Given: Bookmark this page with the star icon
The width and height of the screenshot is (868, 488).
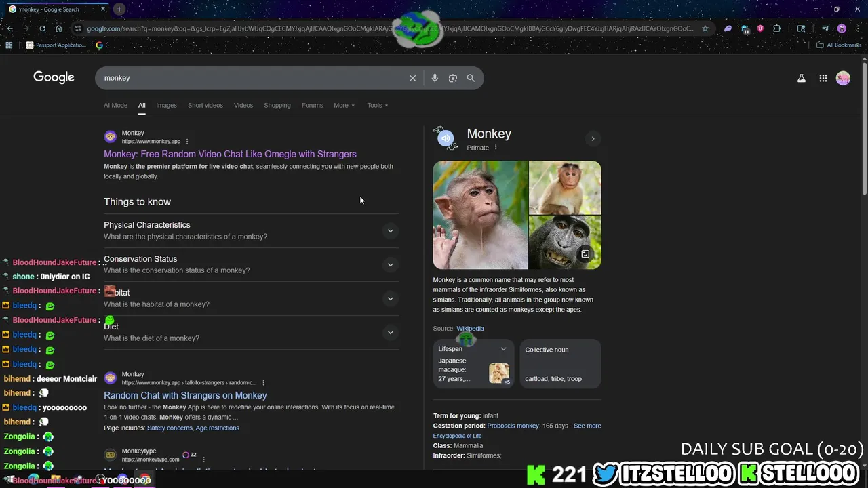Looking at the screenshot, I should pos(705,28).
